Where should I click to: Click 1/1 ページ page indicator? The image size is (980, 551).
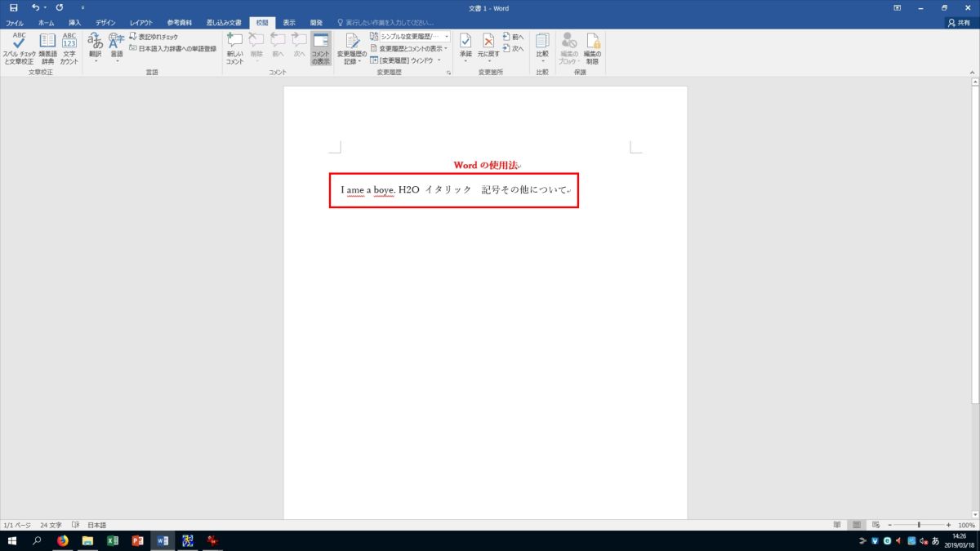[17, 525]
